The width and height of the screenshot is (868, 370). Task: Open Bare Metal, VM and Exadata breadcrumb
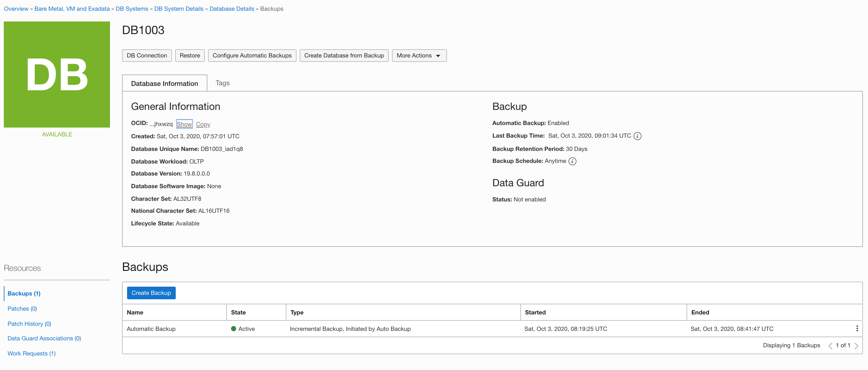[72, 9]
